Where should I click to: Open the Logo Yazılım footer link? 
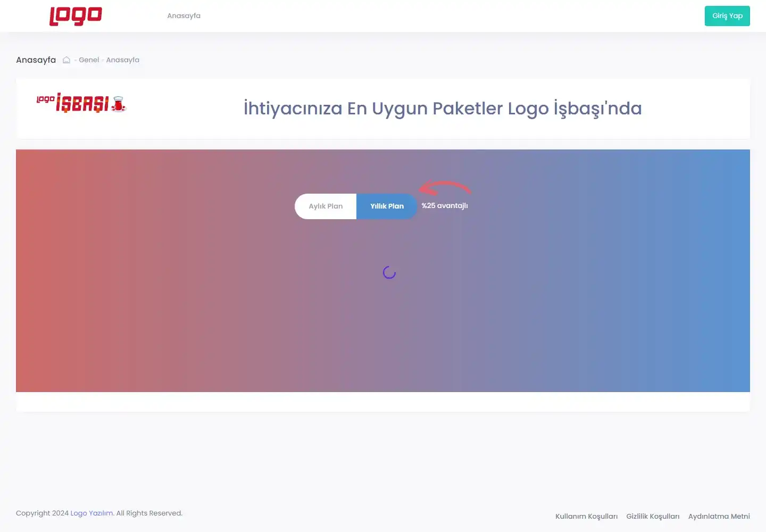91,513
